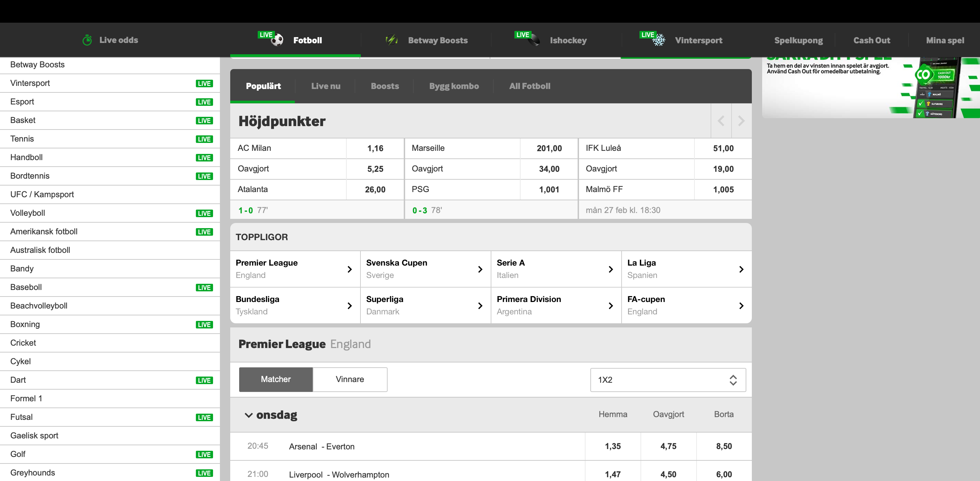The height and width of the screenshot is (481, 980).
Task: Open Handboll in the sports list
Action: coord(110,157)
